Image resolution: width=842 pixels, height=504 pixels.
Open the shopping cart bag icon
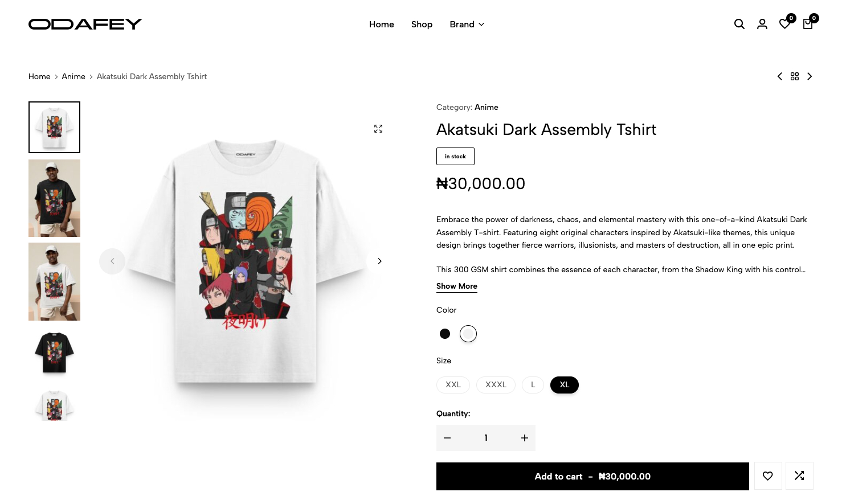[x=807, y=24]
